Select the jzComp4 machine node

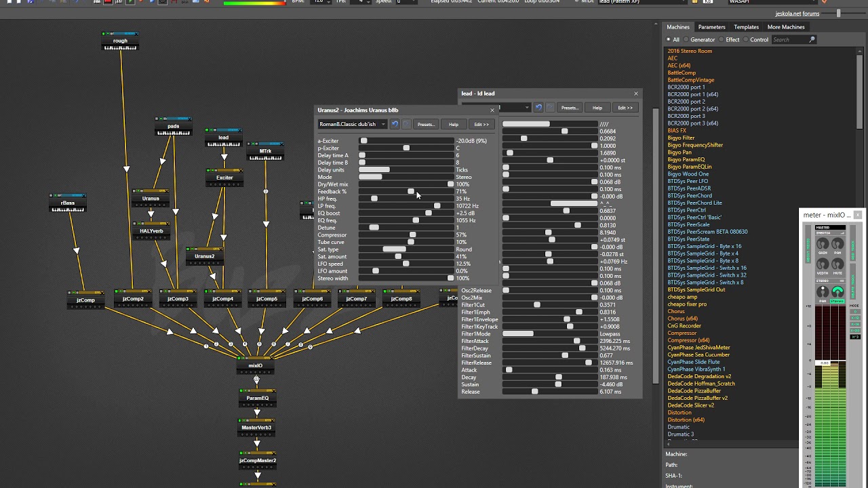222,299
